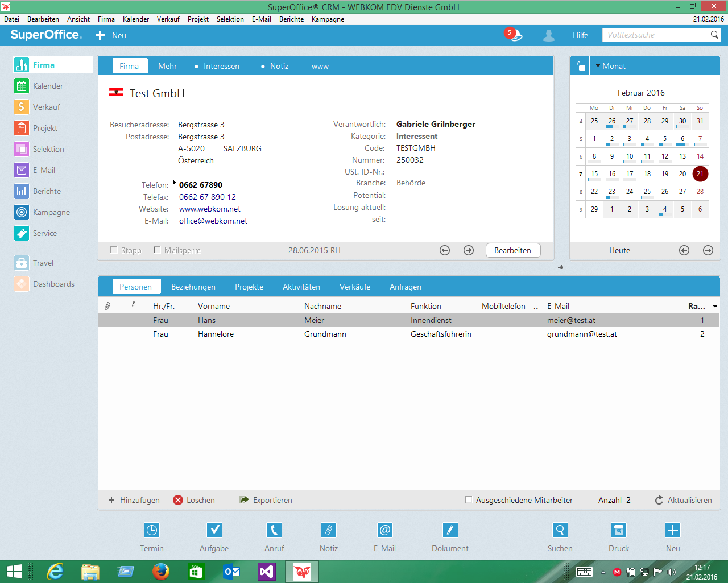Click the Bearbeiten button

pyautogui.click(x=512, y=250)
